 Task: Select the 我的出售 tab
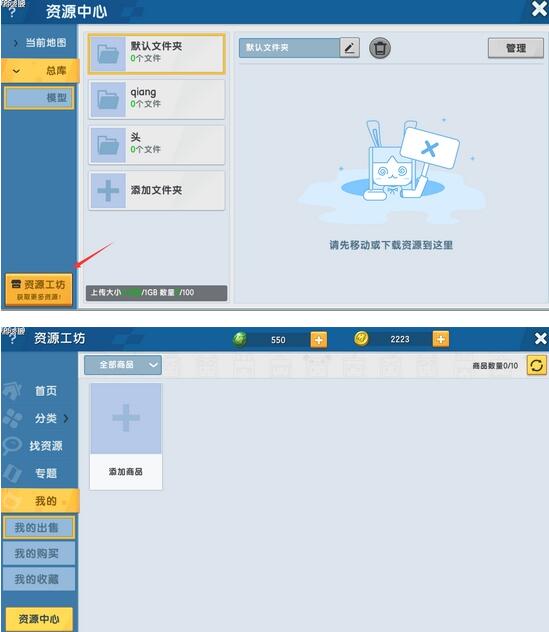pyautogui.click(x=39, y=528)
